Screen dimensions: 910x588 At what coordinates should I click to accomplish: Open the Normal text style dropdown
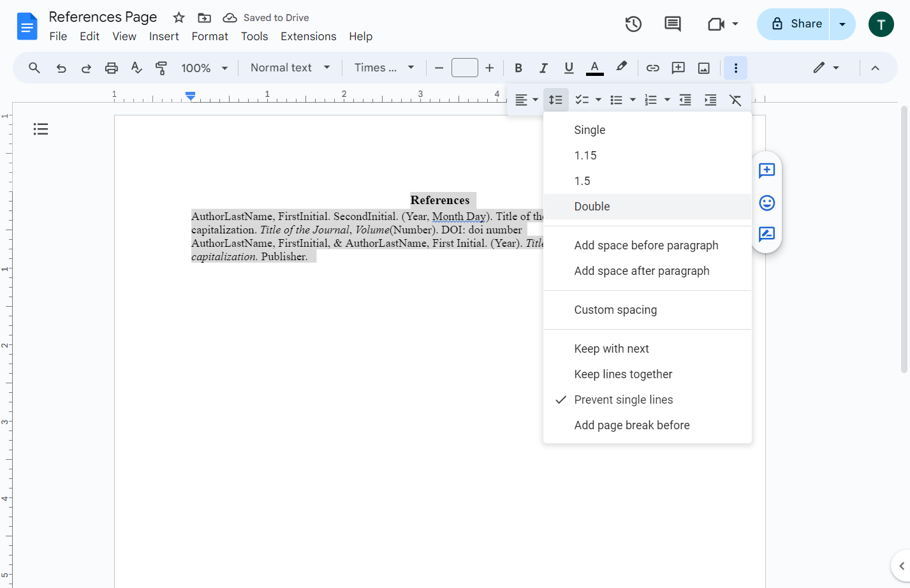290,68
